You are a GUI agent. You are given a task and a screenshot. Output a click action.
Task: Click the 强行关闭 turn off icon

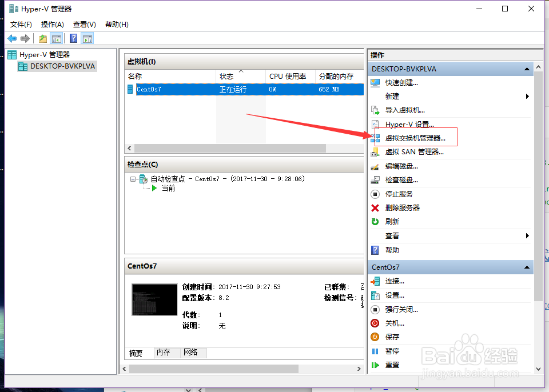pos(375,309)
